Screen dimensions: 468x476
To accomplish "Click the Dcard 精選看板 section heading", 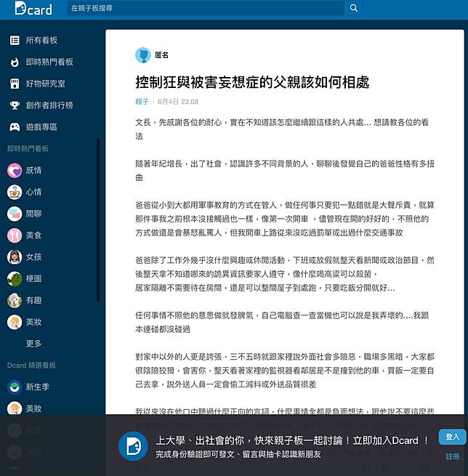I will [x=31, y=366].
